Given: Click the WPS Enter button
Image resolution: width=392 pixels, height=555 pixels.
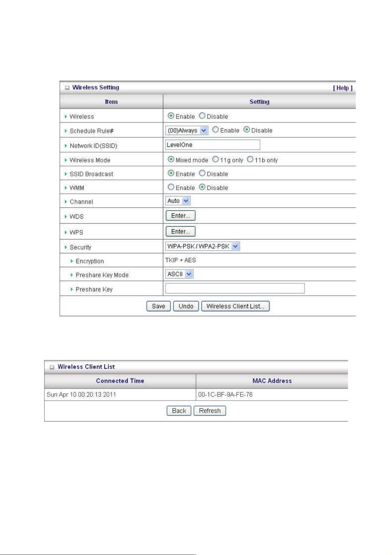Looking at the screenshot, I should [180, 232].
